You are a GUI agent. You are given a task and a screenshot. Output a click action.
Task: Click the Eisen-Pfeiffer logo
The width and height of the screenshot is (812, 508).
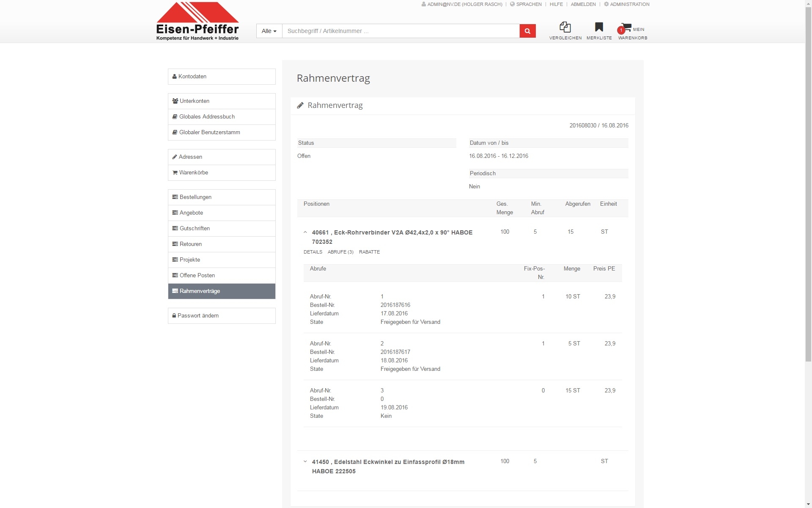point(198,21)
